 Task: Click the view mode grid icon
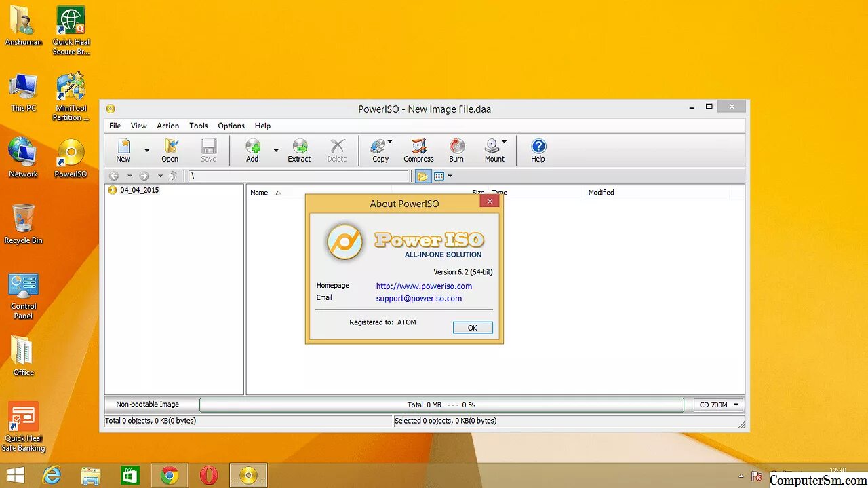[x=439, y=176]
